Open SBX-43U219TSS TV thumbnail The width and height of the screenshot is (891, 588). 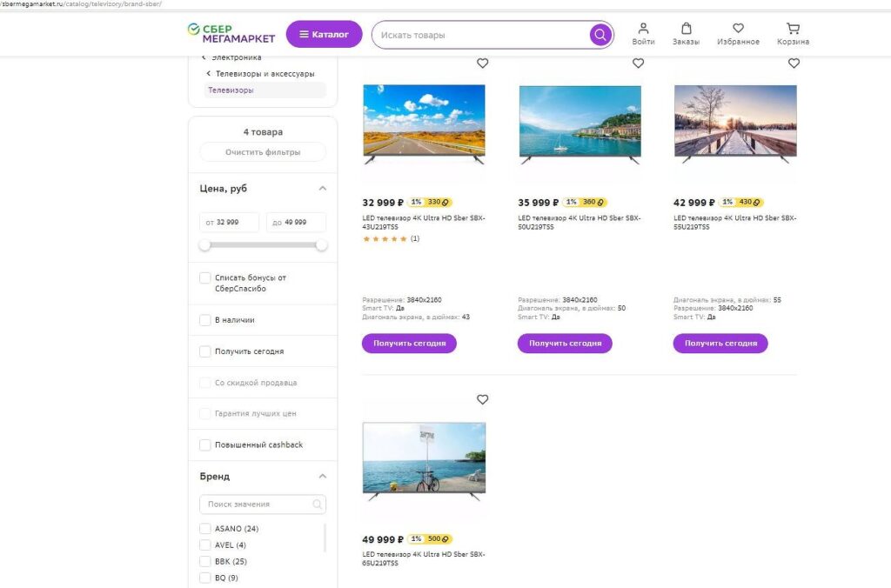(424, 124)
